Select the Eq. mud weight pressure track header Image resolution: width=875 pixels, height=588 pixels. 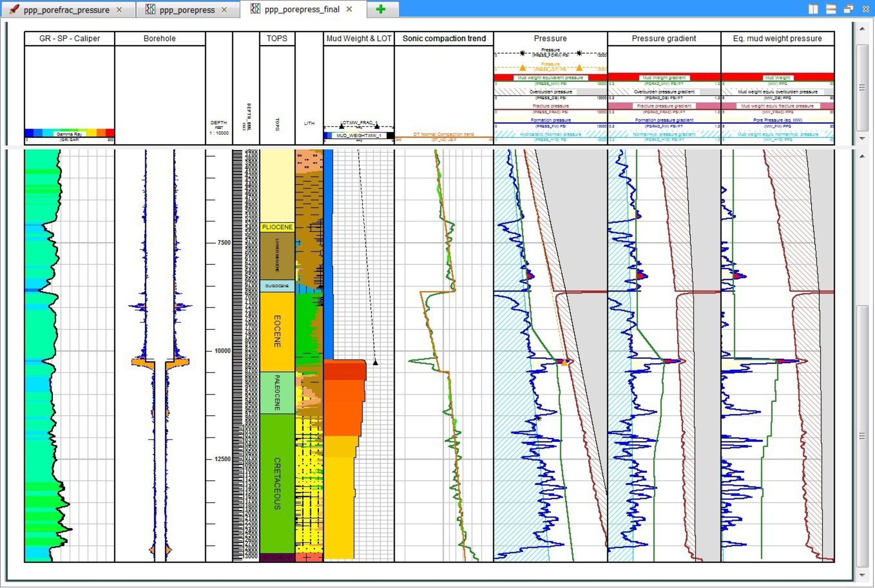pos(777,39)
